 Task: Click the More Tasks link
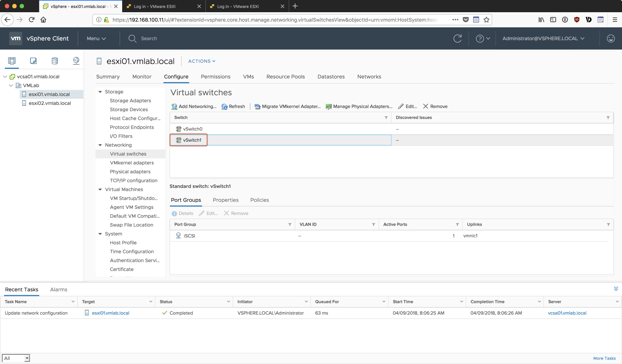coord(604,358)
